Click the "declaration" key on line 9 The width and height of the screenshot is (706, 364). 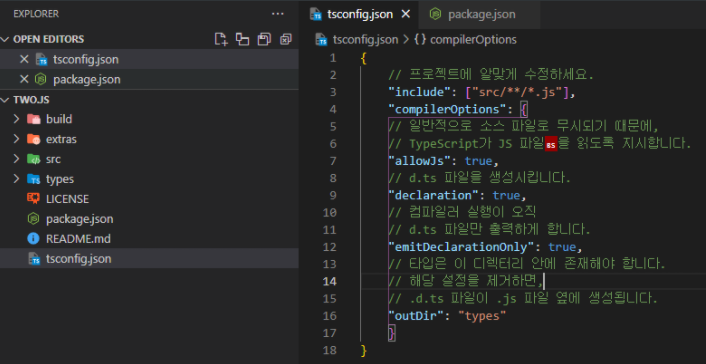434,196
